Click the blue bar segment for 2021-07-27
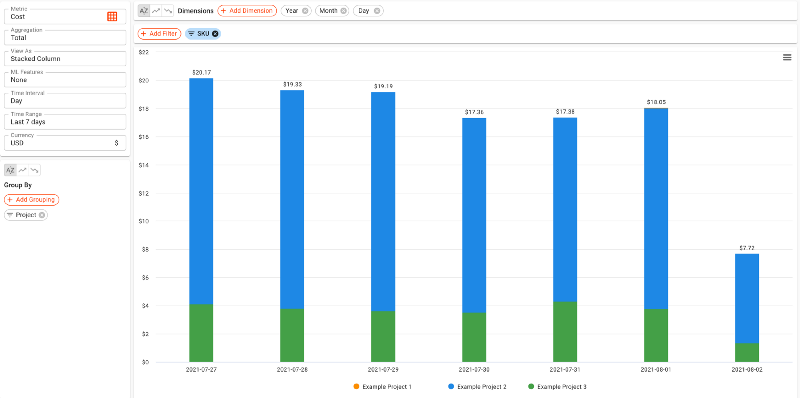 point(201,191)
